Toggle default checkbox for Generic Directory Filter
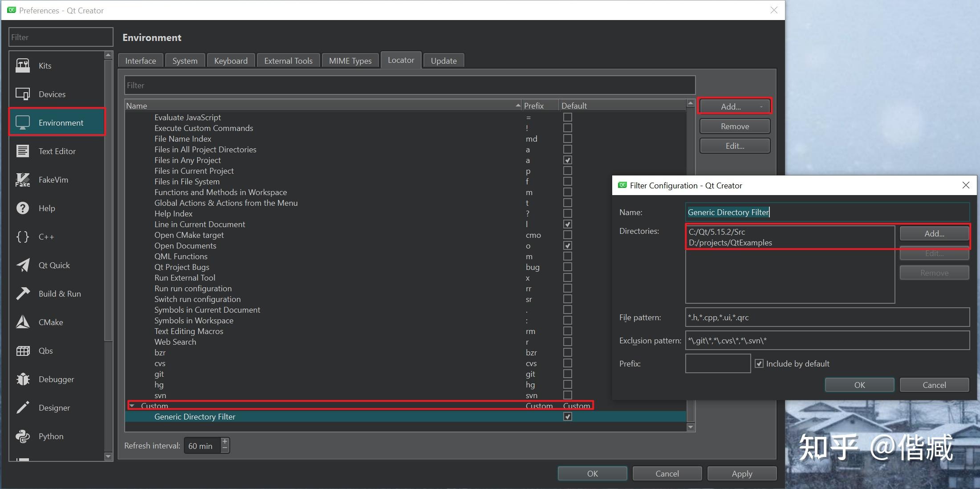The height and width of the screenshot is (489, 980). 567,416
